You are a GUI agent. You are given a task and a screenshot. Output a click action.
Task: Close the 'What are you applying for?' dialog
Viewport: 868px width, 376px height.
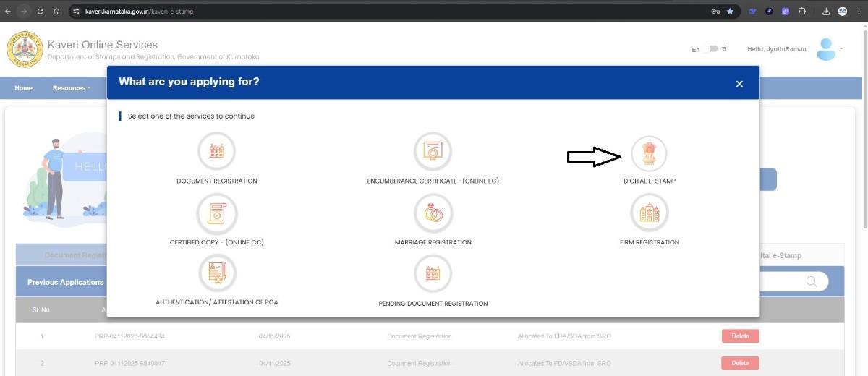point(739,84)
